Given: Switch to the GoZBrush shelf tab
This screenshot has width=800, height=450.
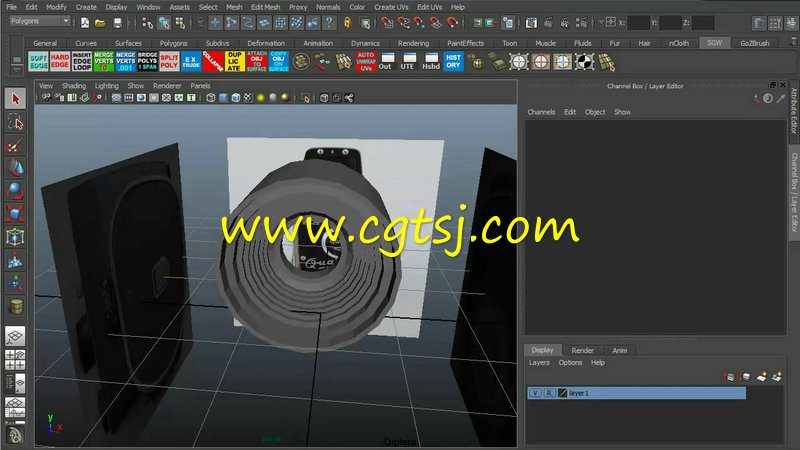Looking at the screenshot, I should [x=755, y=43].
